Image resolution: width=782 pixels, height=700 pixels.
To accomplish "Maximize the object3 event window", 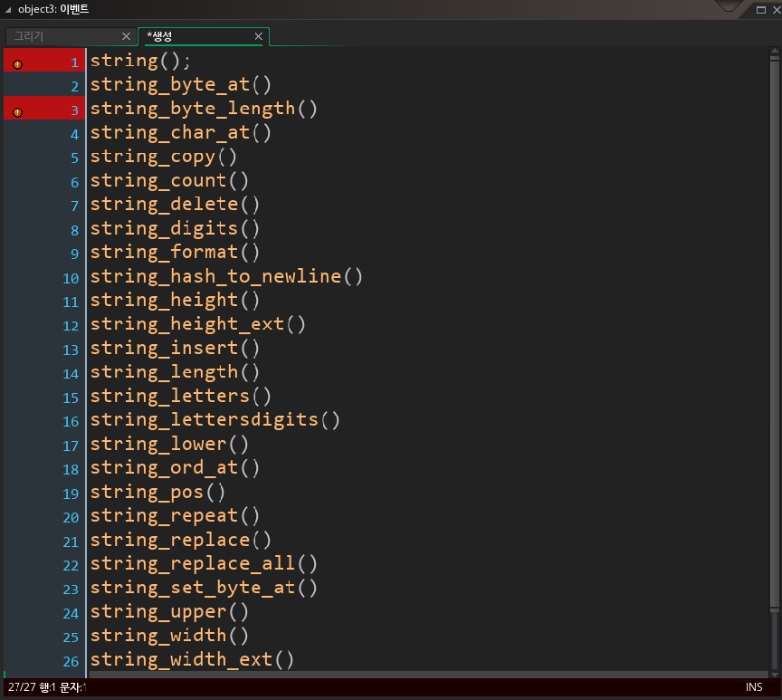I will point(760,9).
